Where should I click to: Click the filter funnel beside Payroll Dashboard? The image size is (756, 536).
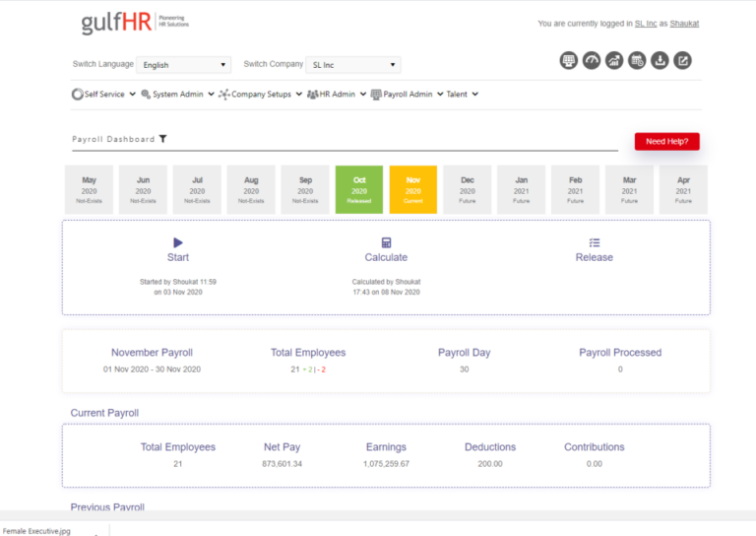(163, 139)
